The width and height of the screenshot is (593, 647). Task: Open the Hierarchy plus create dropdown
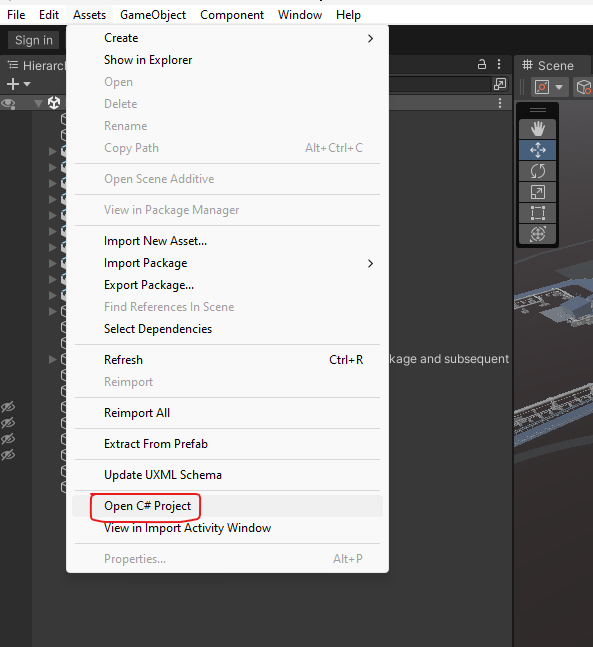tap(19, 84)
